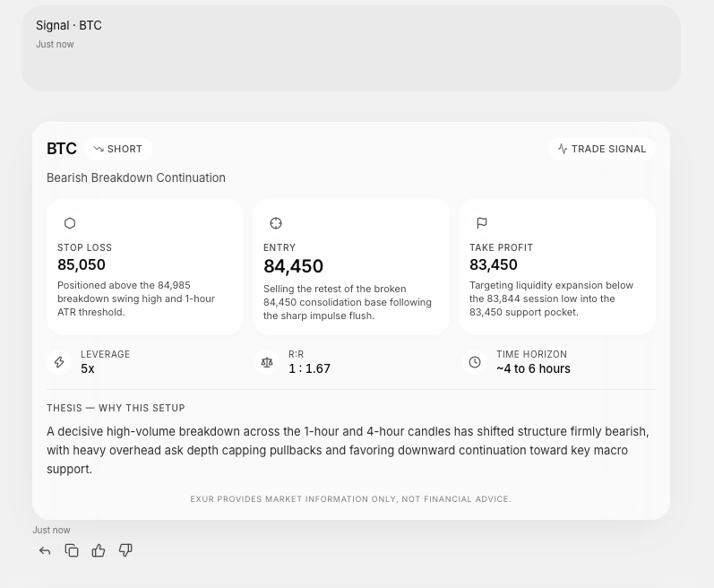Click the BTC ticker heading
The image size is (714, 588).
pyautogui.click(x=62, y=149)
